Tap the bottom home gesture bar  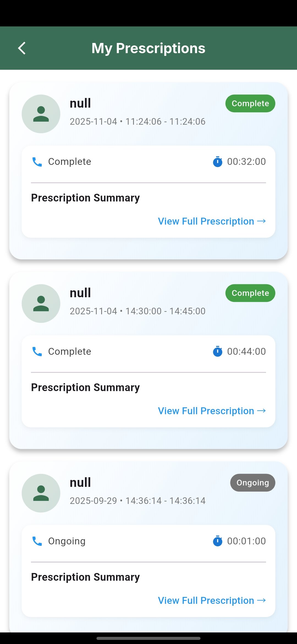click(148, 638)
